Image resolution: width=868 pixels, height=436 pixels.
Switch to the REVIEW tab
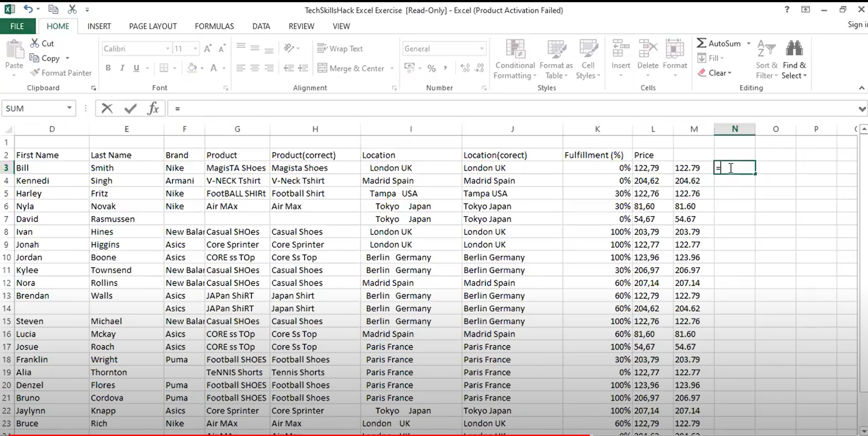(x=301, y=26)
